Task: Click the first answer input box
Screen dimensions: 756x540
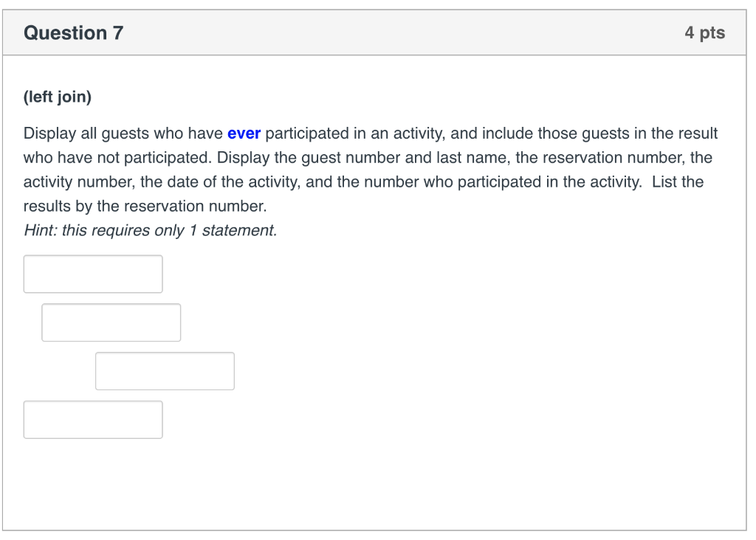Action: pyautogui.click(x=92, y=273)
